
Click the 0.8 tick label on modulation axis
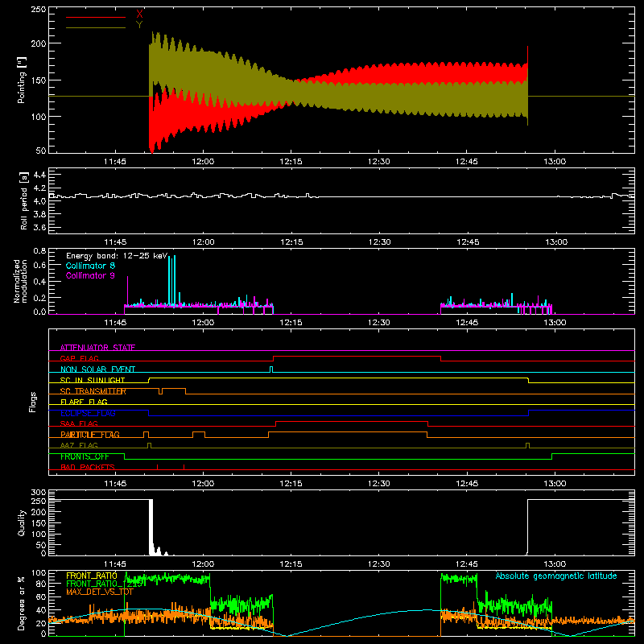pos(39,250)
